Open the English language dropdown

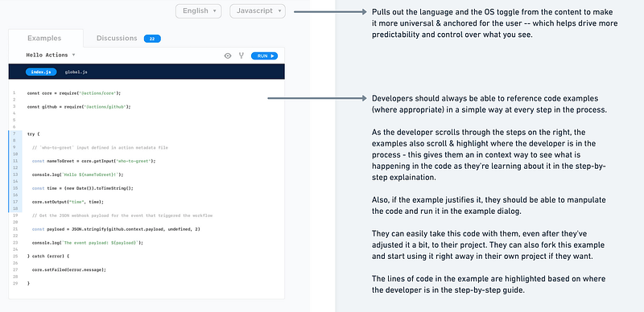click(198, 11)
